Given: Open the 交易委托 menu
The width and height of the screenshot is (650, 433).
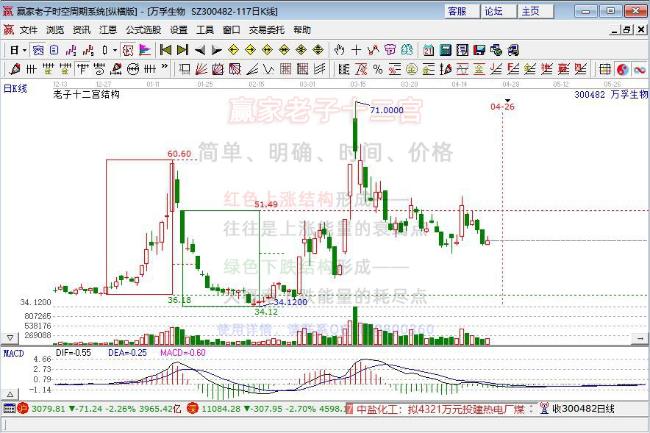Looking at the screenshot, I should [267, 30].
